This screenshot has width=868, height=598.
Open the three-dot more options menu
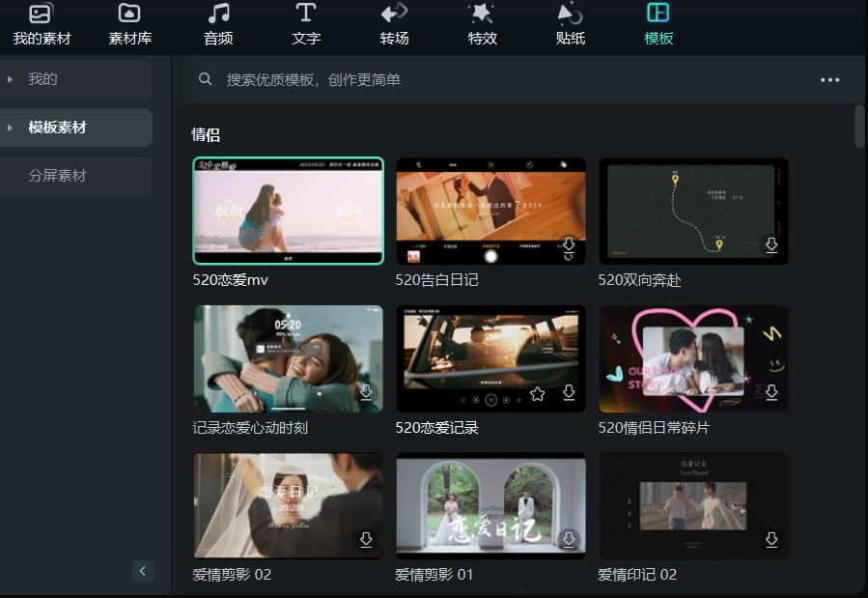[x=829, y=80]
